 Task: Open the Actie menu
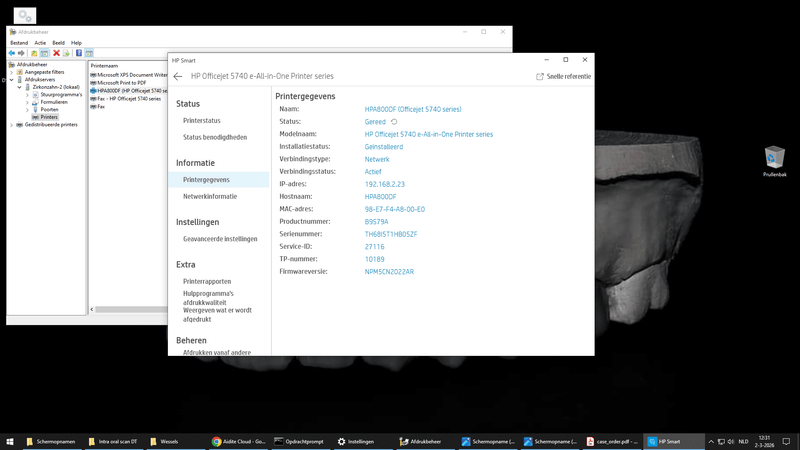(x=40, y=43)
